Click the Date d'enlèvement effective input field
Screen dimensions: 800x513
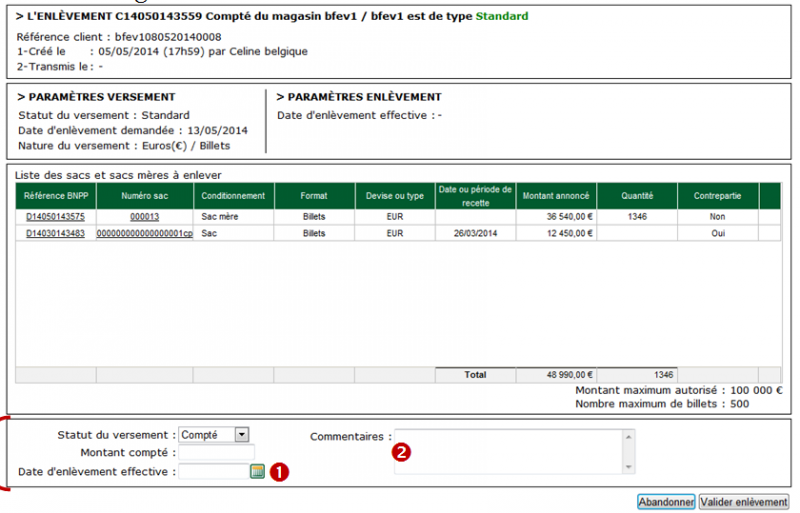point(214,472)
